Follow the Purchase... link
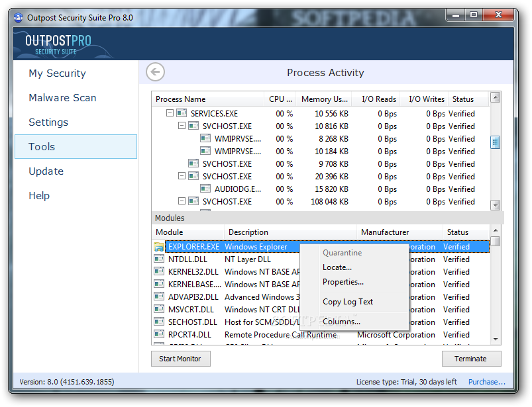The height and width of the screenshot is (407, 532). [486, 382]
